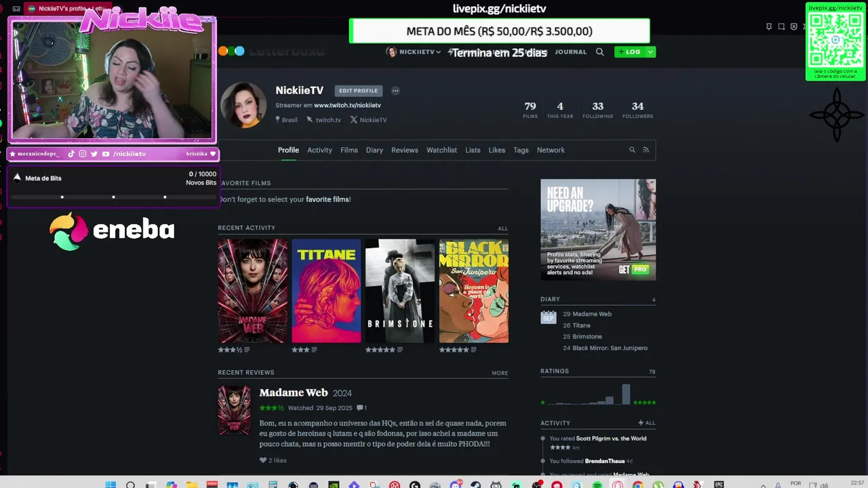868x488 pixels.
Task: Click the review icon under Black Mirror poster
Action: click(x=473, y=350)
